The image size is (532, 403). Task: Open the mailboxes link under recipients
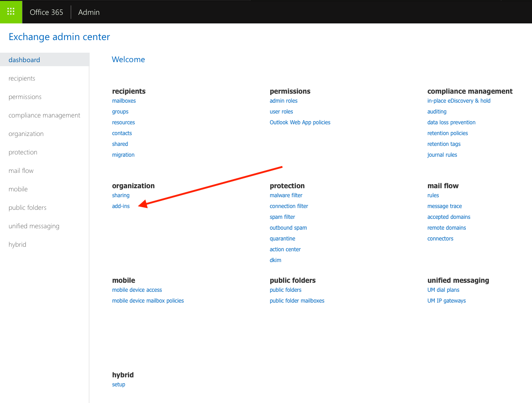(124, 101)
